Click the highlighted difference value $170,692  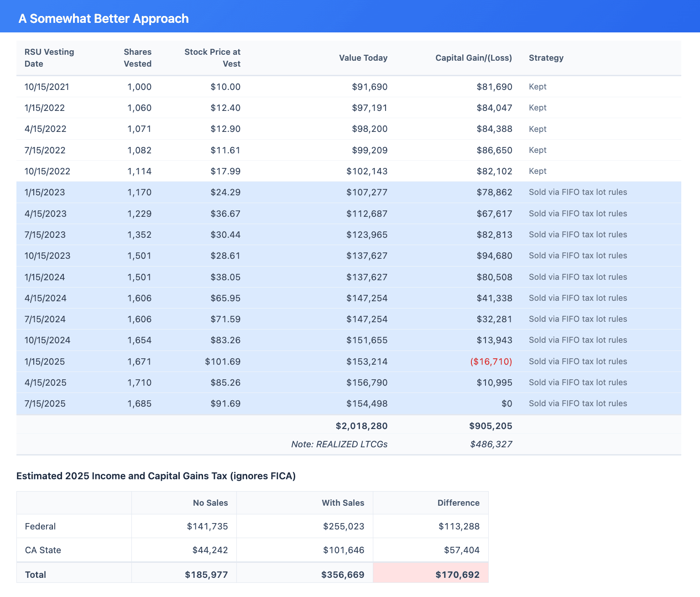458,574
